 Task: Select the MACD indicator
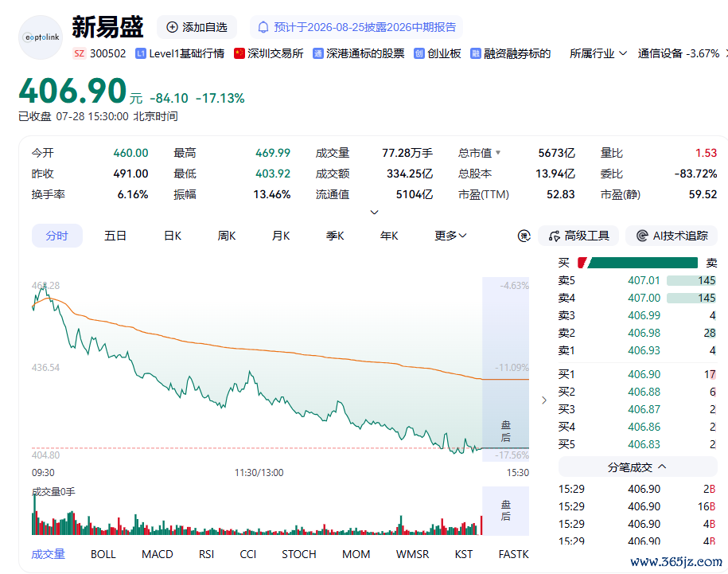click(158, 554)
